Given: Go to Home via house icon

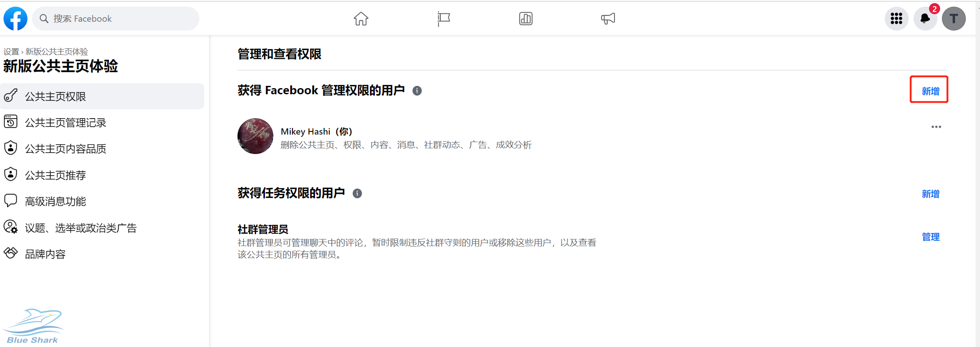Looking at the screenshot, I should pos(361,19).
